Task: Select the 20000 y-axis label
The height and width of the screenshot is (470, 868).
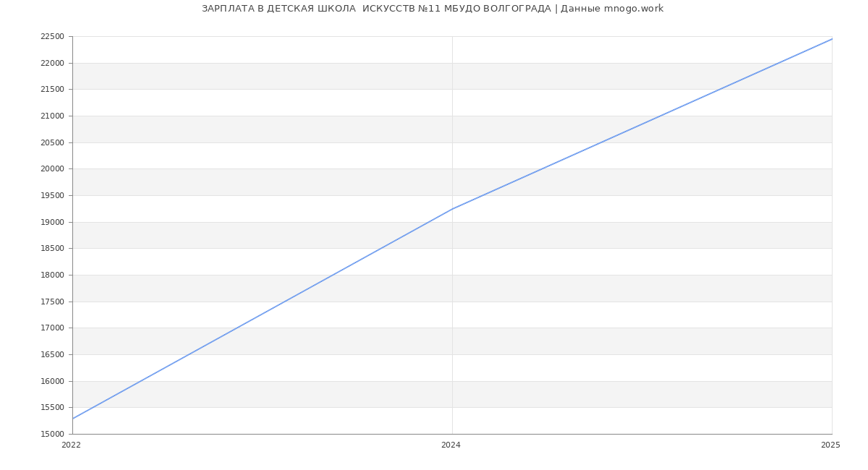Action: click(52, 169)
